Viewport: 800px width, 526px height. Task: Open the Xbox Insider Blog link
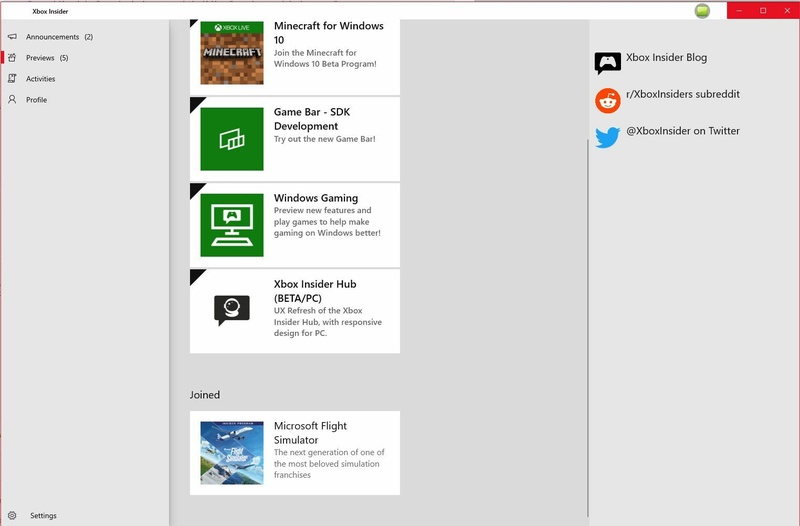pyautogui.click(x=666, y=57)
